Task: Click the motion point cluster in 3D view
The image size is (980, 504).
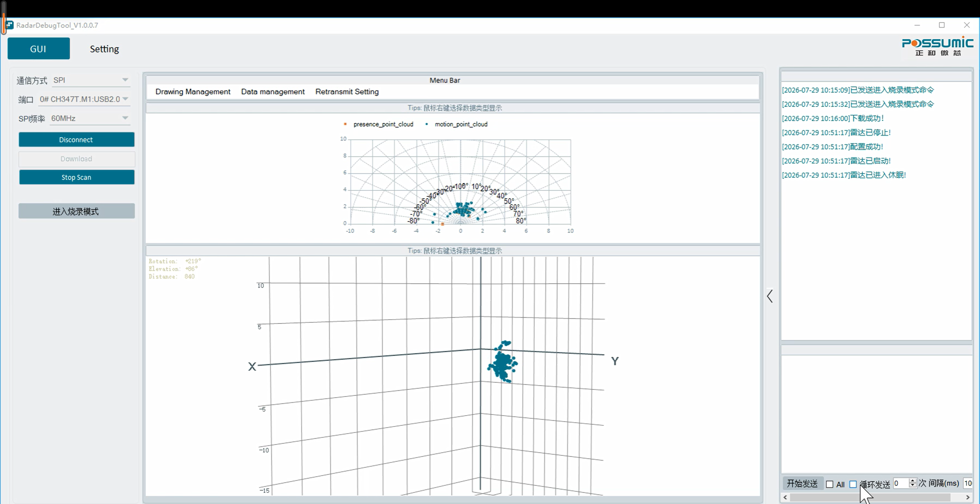Action: pos(503,362)
